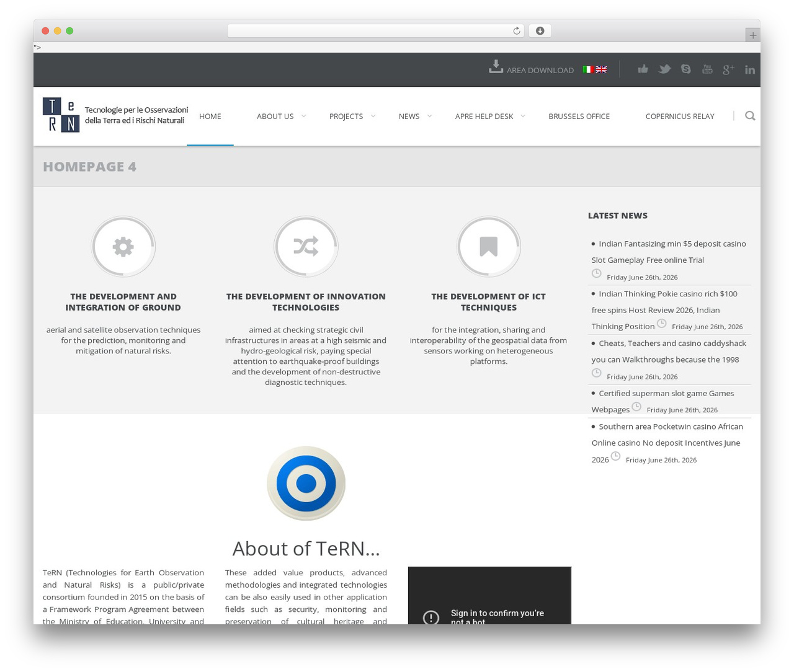Open news 'Certified superman slot game Games Webpages'

(662, 401)
